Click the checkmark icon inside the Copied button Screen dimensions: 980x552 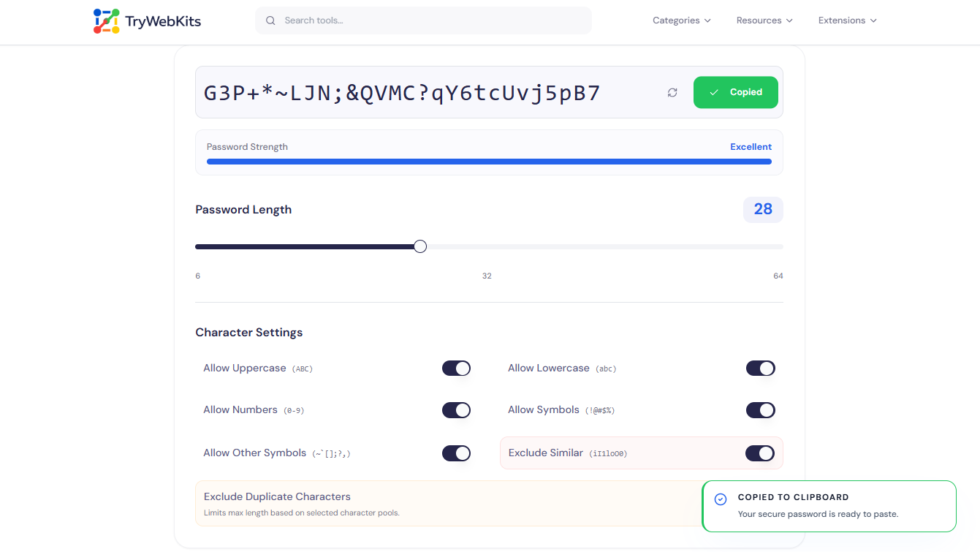(x=714, y=92)
